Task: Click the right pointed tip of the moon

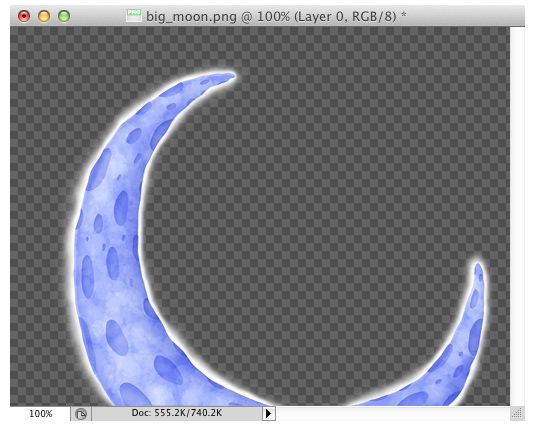Action: [478, 268]
